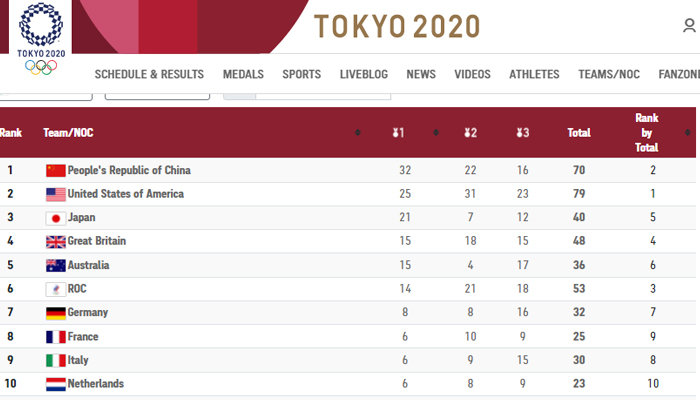
Task: Open the user account icon
Action: tap(690, 27)
